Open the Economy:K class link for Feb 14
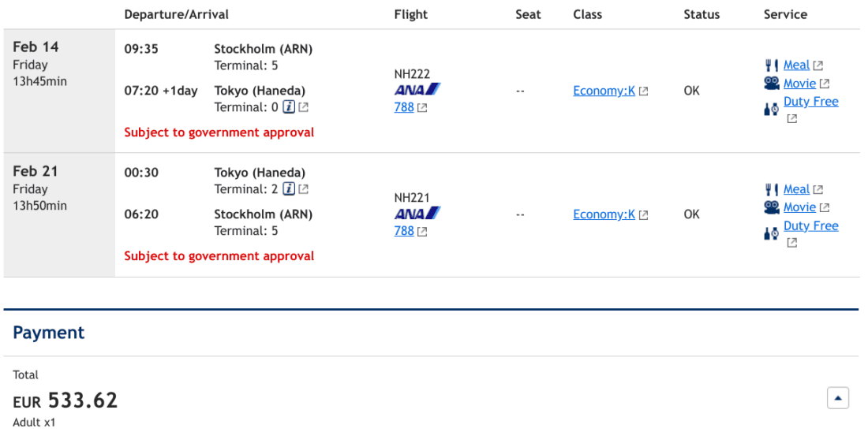Screen dimensions: 868x432 pos(604,91)
